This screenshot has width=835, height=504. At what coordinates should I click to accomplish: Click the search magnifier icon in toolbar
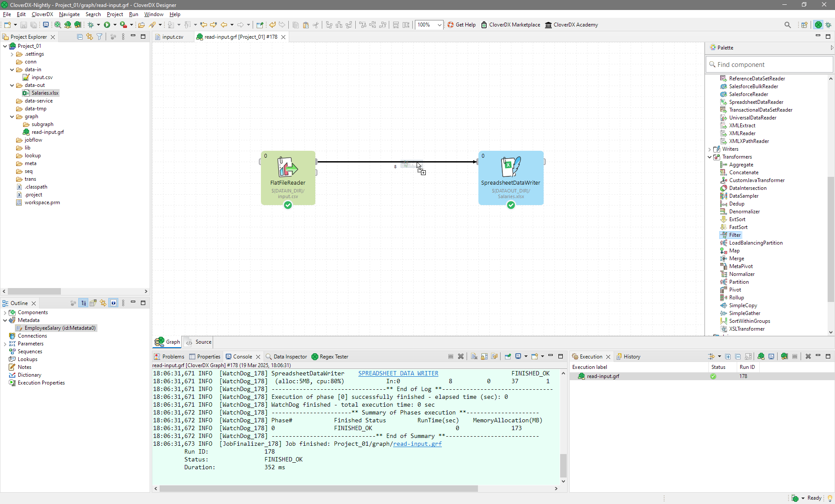(787, 25)
